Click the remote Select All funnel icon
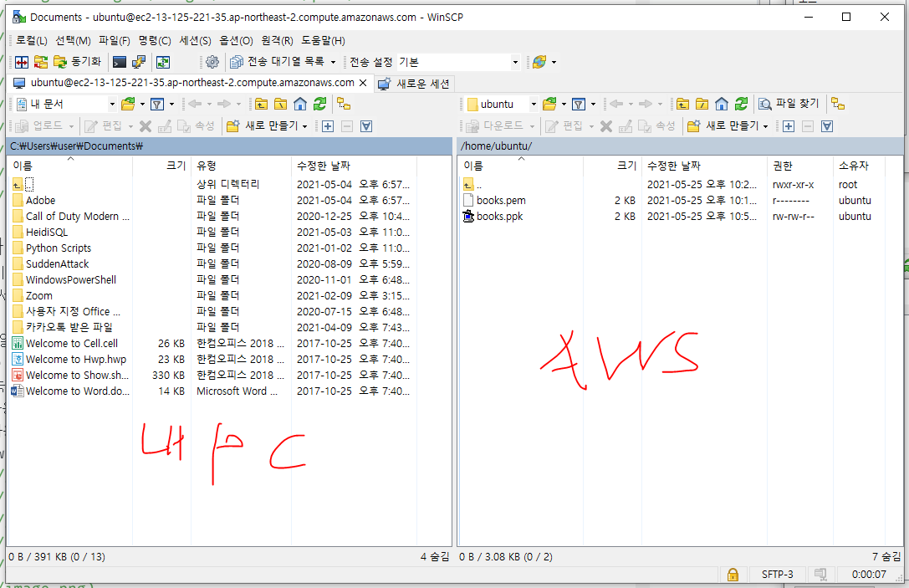Screen dimensions: 909x588 coord(827,126)
